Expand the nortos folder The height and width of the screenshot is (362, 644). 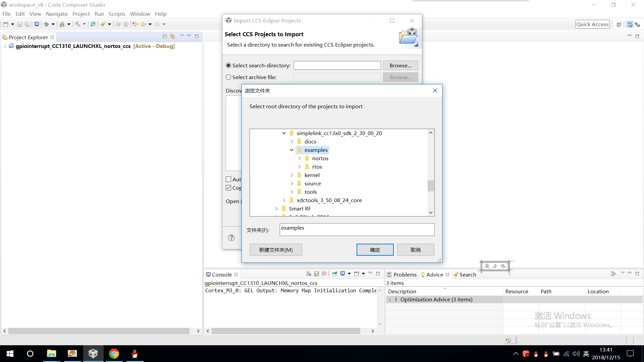(300, 158)
